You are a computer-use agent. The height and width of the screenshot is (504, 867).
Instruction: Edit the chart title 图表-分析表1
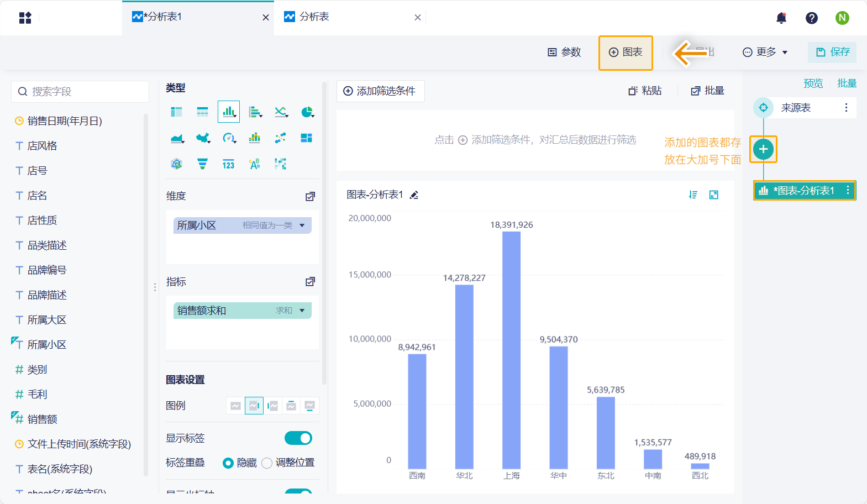414,195
